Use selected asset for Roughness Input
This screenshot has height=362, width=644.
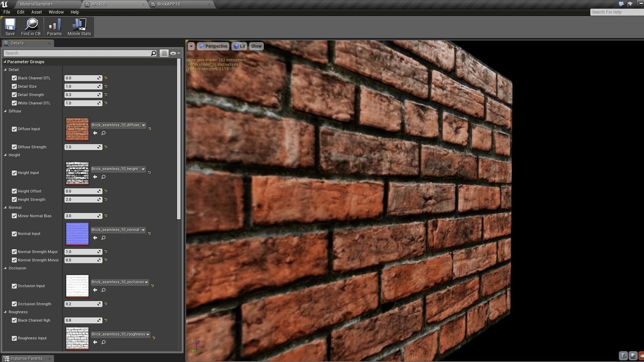point(95,342)
